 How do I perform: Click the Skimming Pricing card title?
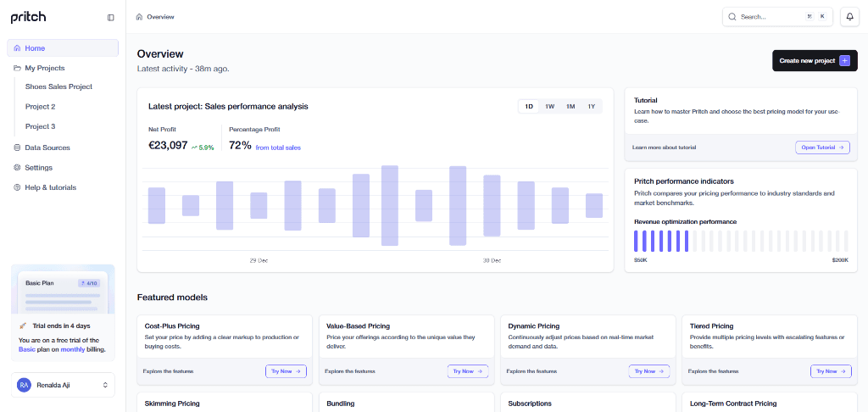click(x=172, y=404)
